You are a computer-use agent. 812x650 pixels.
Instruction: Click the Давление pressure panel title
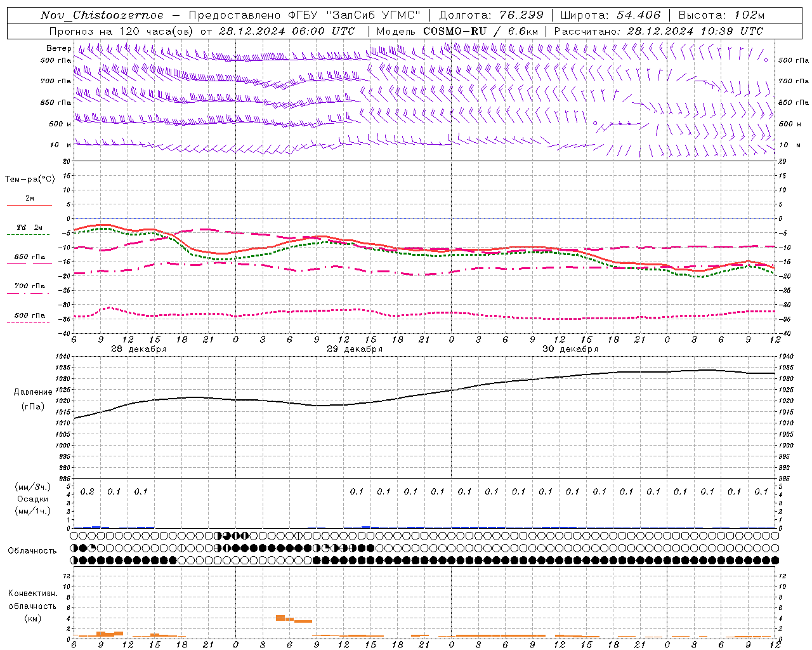[33, 392]
